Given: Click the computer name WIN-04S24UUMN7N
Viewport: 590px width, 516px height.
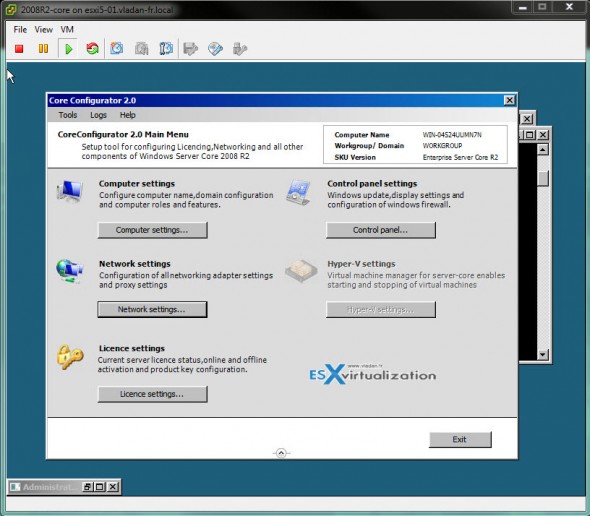Looking at the screenshot, I should [452, 135].
